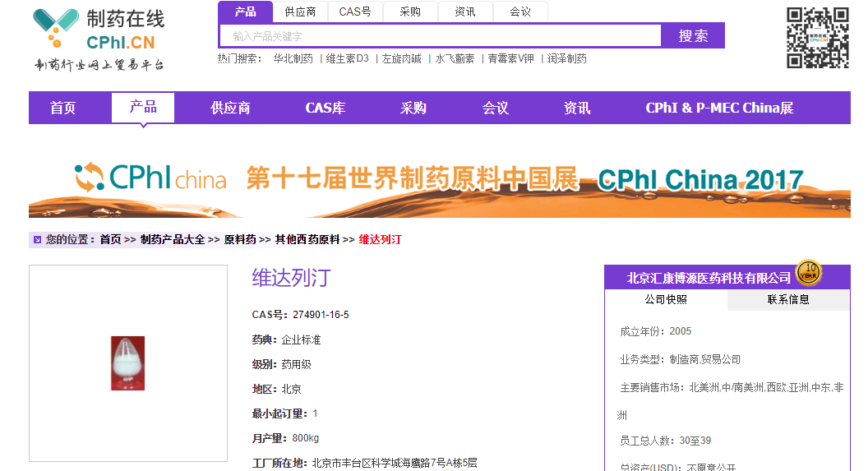This screenshot has height=471, width=868.
Task: Select the 供应商 search tab
Action: [300, 12]
